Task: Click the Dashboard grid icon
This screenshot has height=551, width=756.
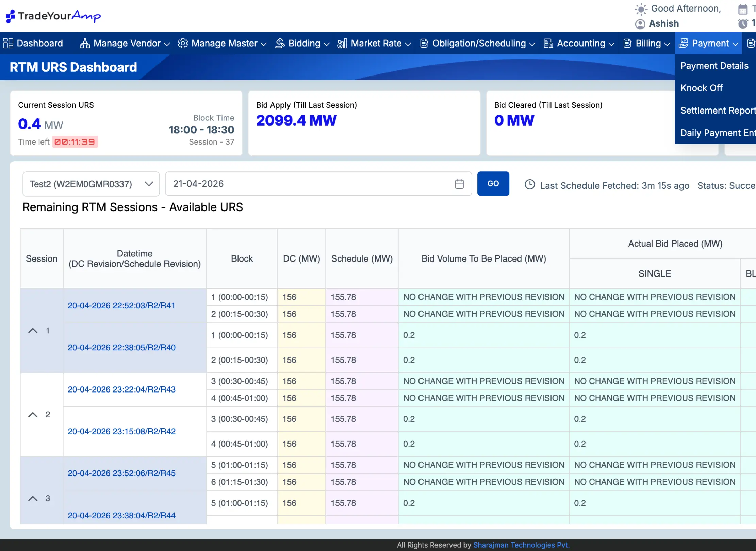Action: point(8,43)
